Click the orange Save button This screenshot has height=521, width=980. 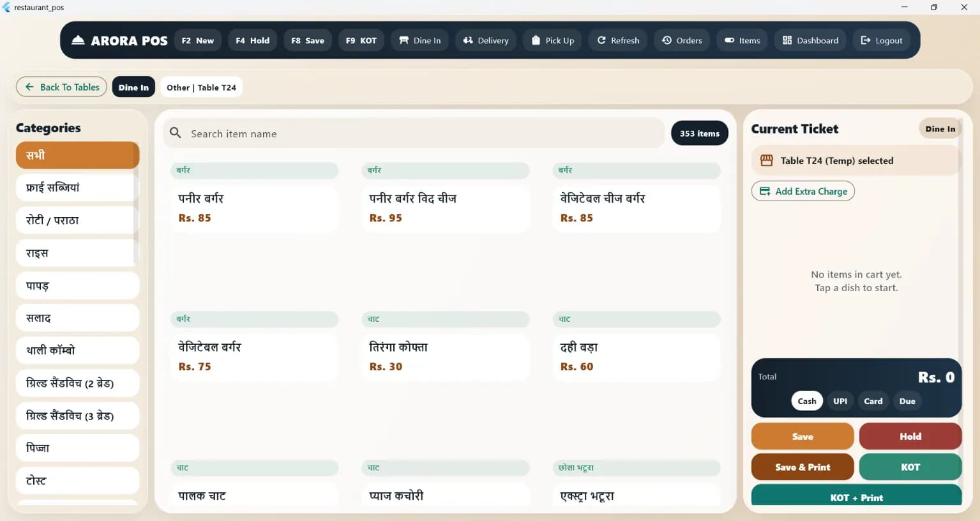point(803,436)
